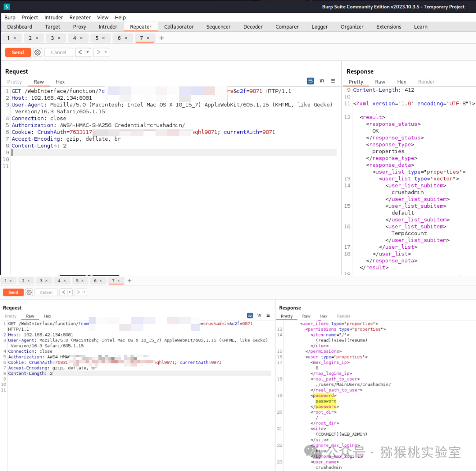The height and width of the screenshot is (471, 476).
Task: Expand back-history dropdown arrow in lower window
Action: [x=70, y=292]
